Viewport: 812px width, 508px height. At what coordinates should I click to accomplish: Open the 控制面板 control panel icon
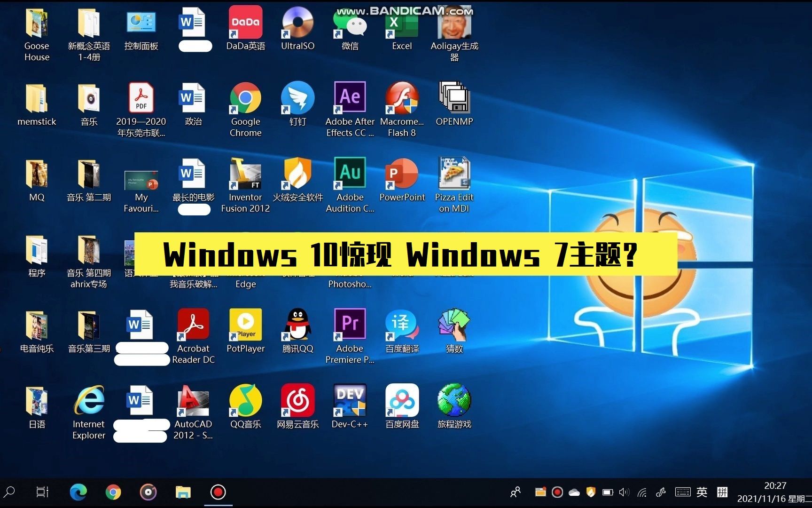click(141, 29)
